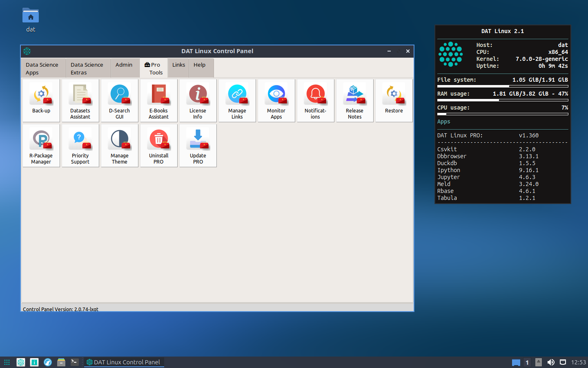The width and height of the screenshot is (588, 368).
Task: Click the Control Panel window menu icon
Action: click(27, 51)
